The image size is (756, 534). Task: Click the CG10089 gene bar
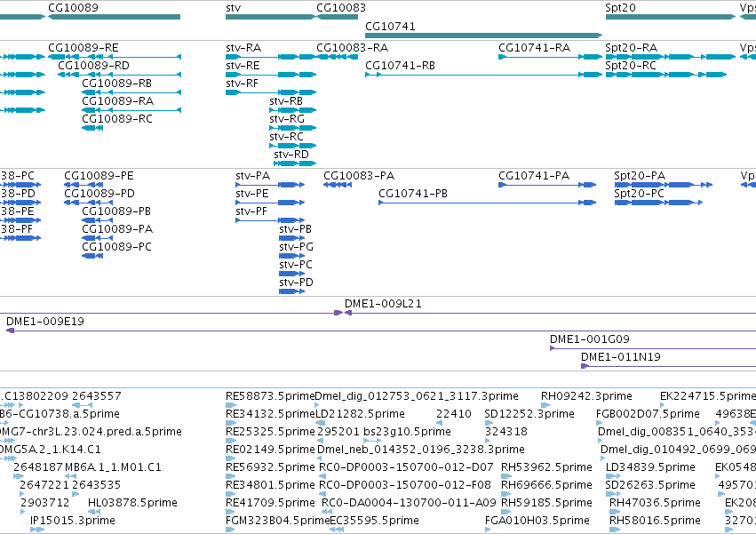pyautogui.click(x=115, y=17)
